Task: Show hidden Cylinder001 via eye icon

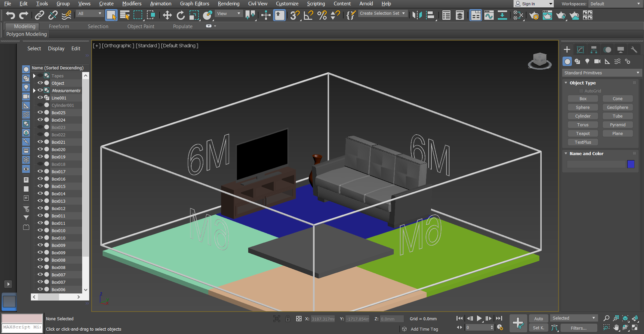Action: click(40, 105)
